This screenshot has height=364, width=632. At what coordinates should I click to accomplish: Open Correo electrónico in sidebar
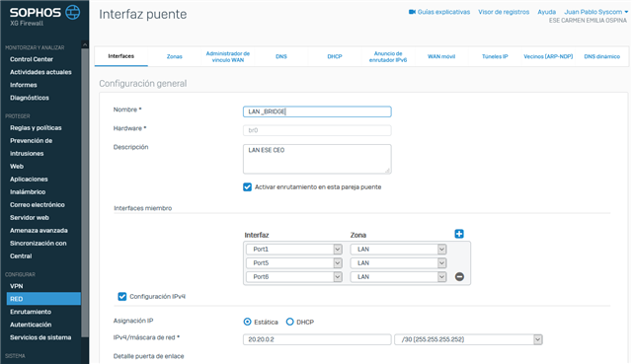[x=38, y=205]
